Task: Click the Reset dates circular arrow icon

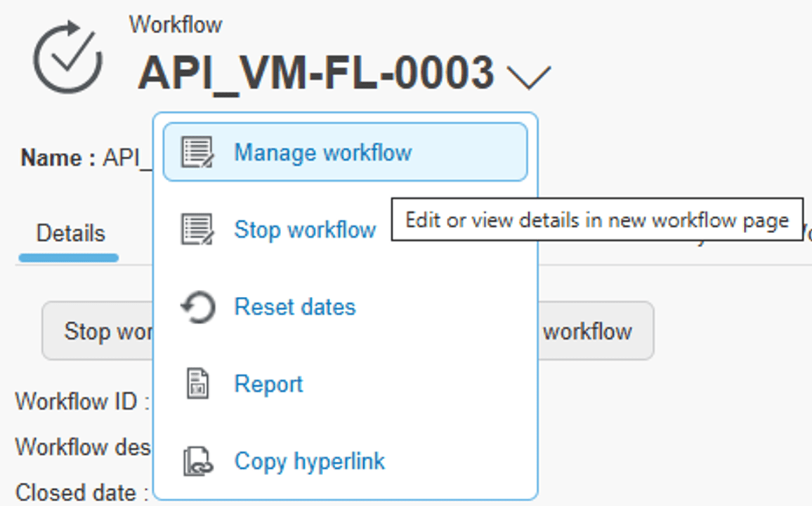Action: [197, 305]
